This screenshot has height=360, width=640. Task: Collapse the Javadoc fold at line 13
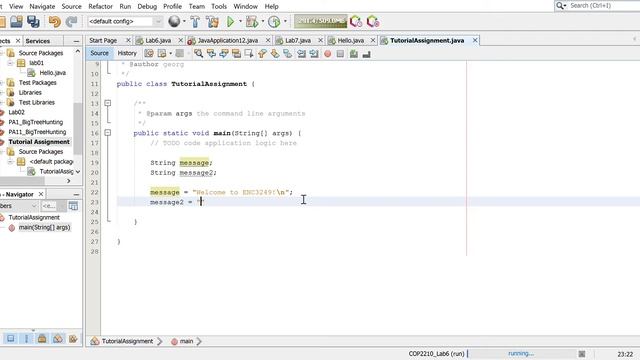(107, 103)
